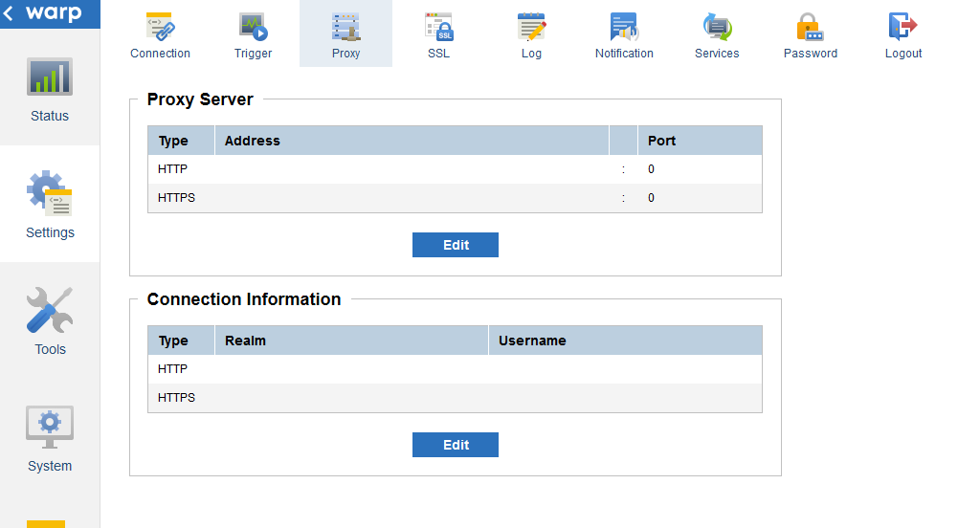Screen dimensions: 980x528
Task: Go to the Services icon
Action: [717, 27]
